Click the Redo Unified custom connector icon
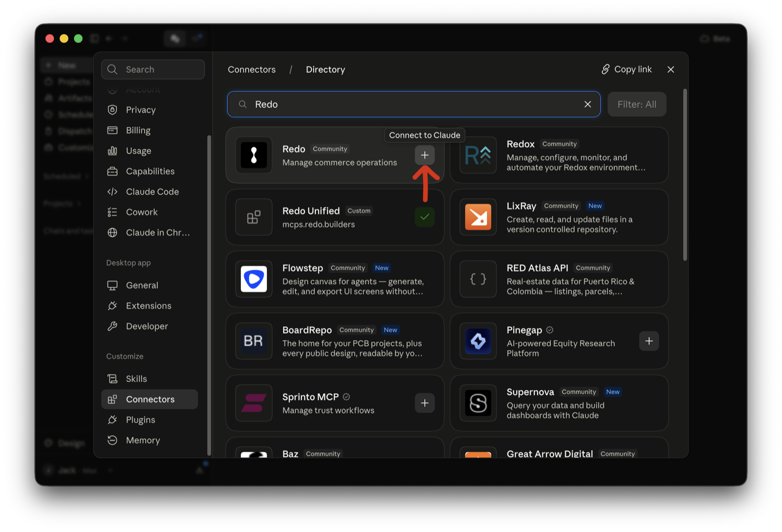Screen dimensions: 782x532 tap(254, 217)
